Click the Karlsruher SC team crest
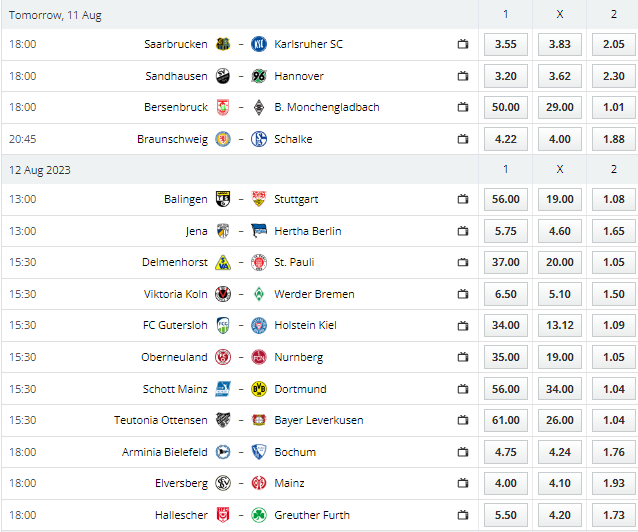Screen dimensions: 638x532 259,44
